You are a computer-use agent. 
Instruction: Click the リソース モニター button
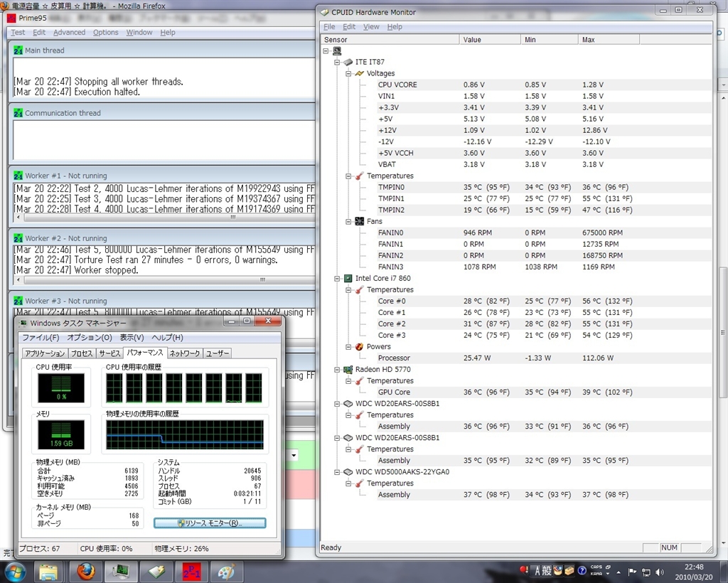[210, 523]
